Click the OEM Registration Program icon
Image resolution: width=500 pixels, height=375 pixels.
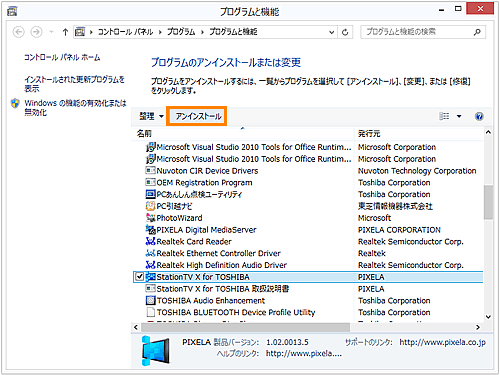151,182
